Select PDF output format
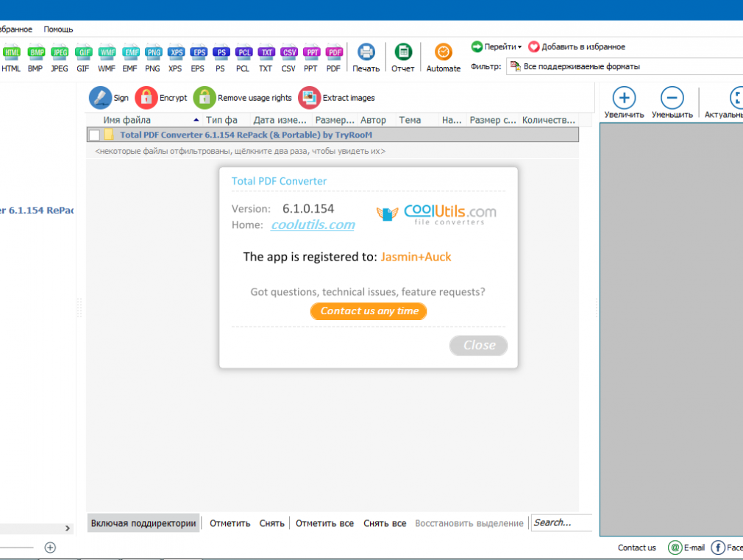This screenshot has width=743, height=560. (334, 58)
